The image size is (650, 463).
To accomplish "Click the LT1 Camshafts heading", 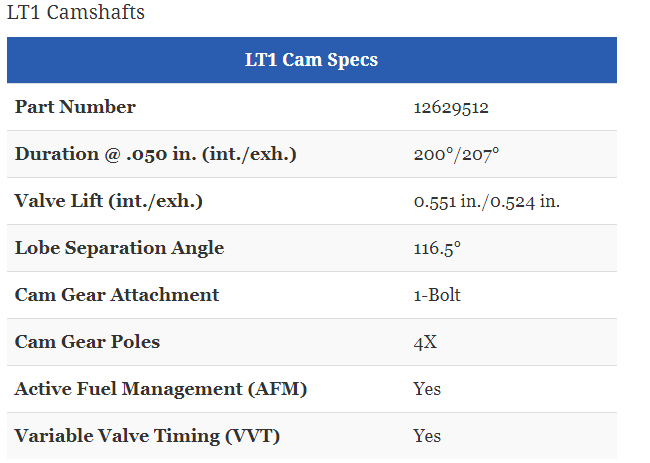I will click(76, 12).
